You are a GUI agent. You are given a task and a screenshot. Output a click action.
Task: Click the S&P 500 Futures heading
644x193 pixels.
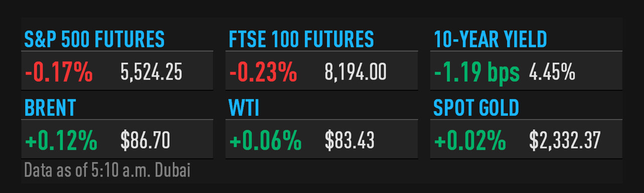tap(94, 40)
